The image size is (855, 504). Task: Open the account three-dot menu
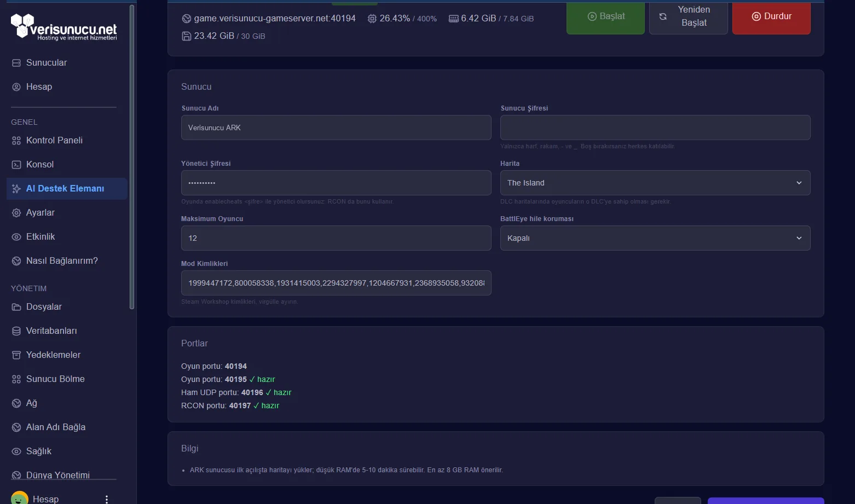coord(107,499)
